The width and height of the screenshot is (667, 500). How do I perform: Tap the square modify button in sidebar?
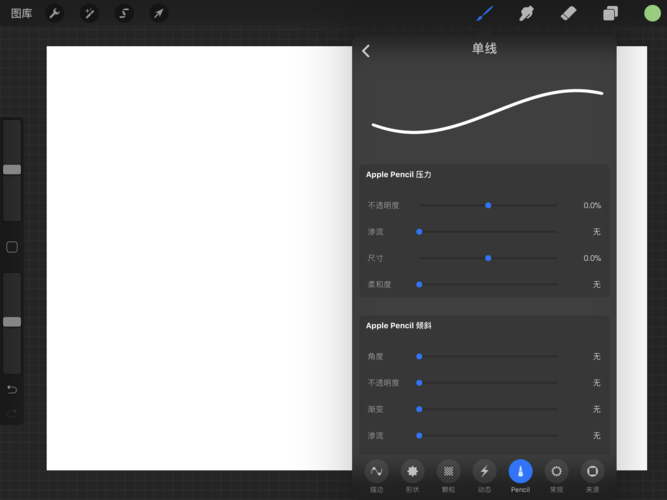pos(12,247)
